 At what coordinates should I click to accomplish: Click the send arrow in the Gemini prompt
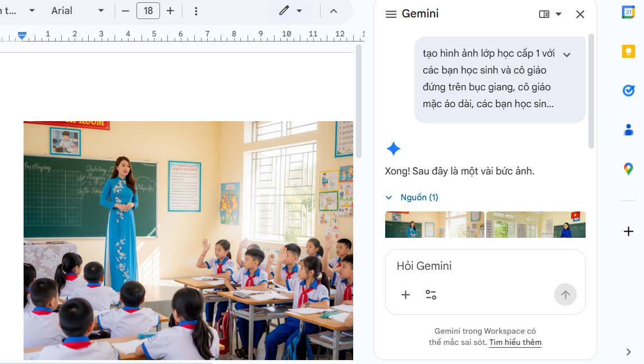(x=565, y=294)
